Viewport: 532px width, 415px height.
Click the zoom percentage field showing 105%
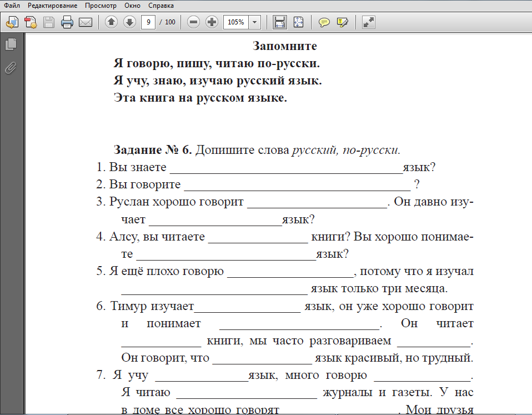pyautogui.click(x=236, y=22)
